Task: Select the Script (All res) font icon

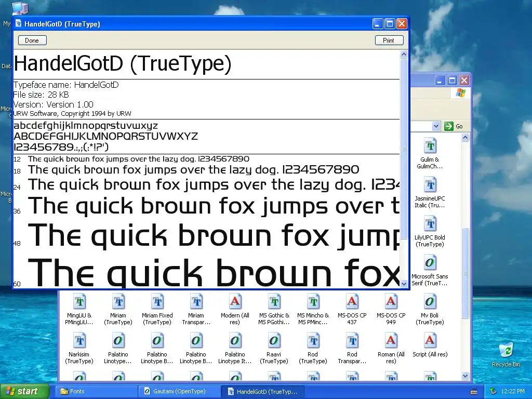Action: tap(430, 341)
